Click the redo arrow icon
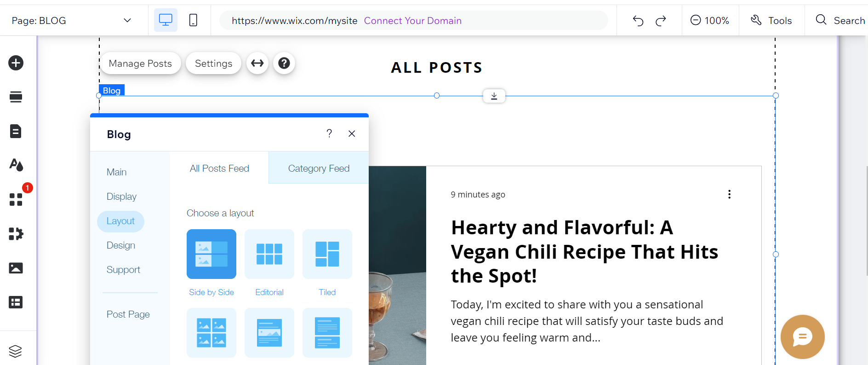The height and width of the screenshot is (365, 868). point(661,21)
